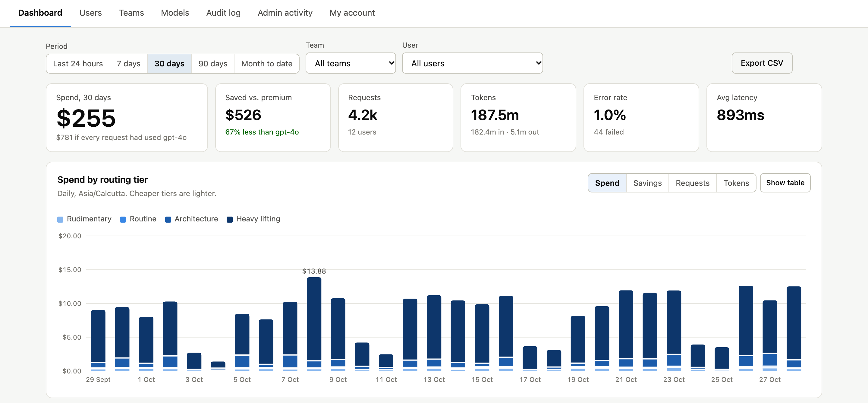
Task: Click the '29 Sept' axis label
Action: pyautogui.click(x=98, y=379)
